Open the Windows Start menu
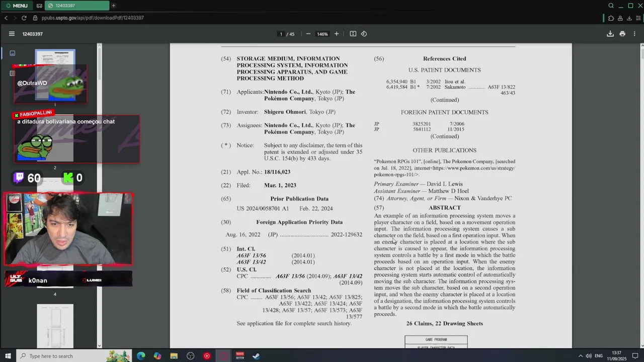 8,356
